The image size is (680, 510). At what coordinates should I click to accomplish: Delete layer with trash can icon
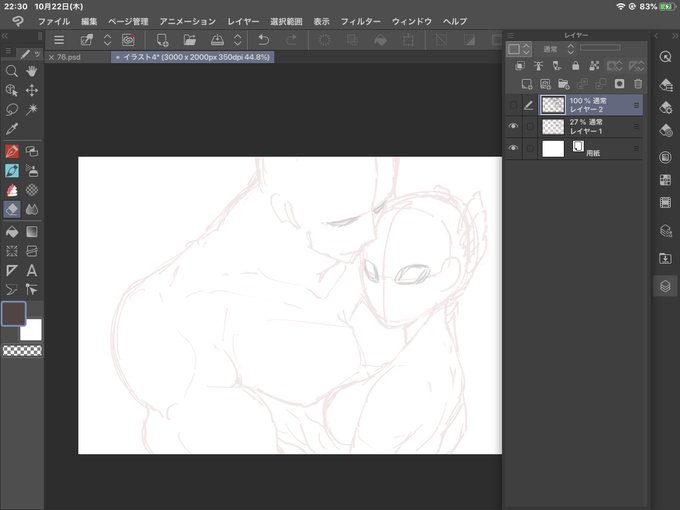638,84
